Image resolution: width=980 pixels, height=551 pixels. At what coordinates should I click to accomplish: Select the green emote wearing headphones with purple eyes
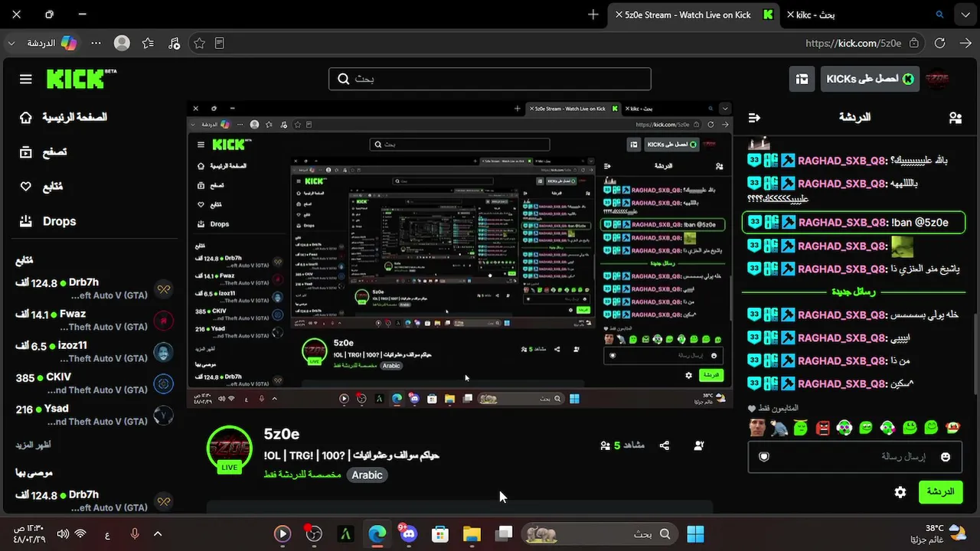[844, 428]
